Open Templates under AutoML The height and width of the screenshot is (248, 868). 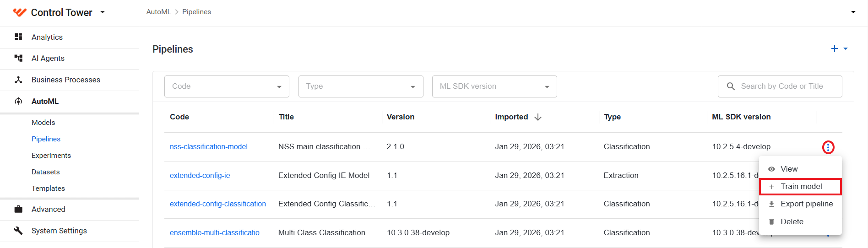coord(48,188)
